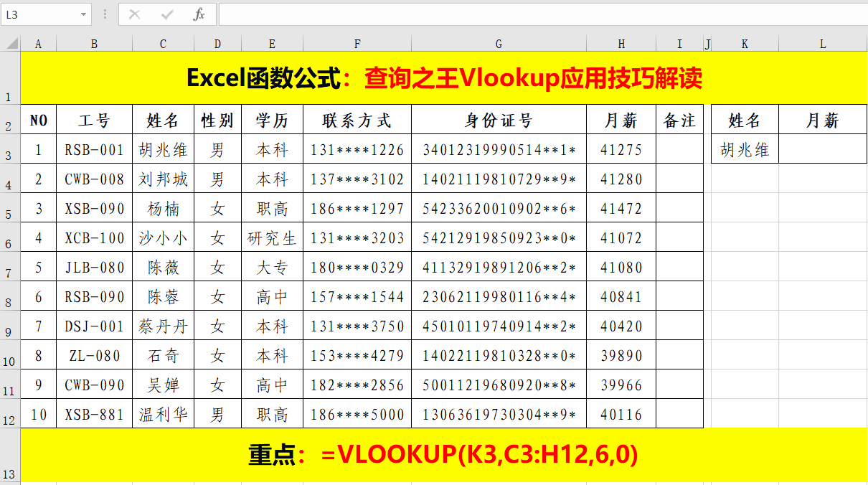
Task: Select row 7 header
Action: pos(10,267)
